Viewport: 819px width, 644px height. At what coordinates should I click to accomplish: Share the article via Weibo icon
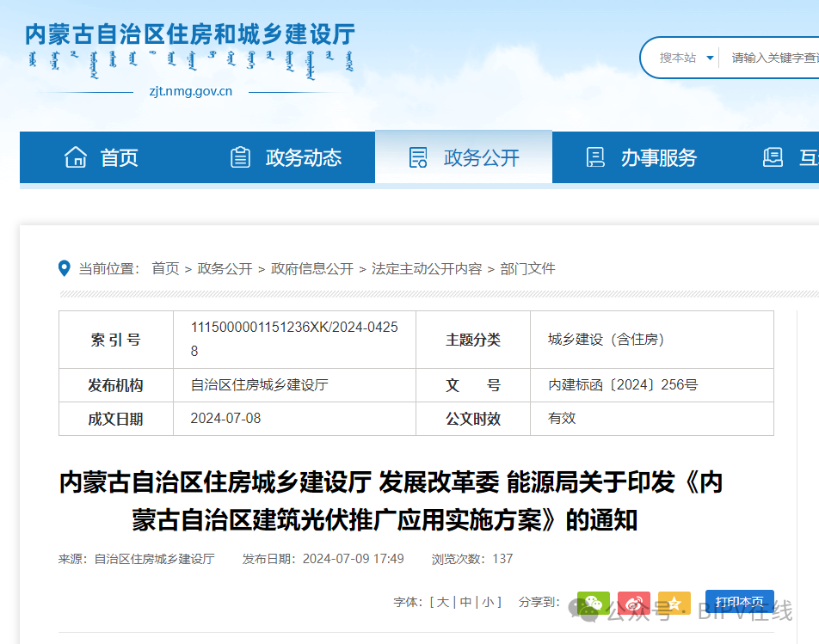[x=634, y=603]
